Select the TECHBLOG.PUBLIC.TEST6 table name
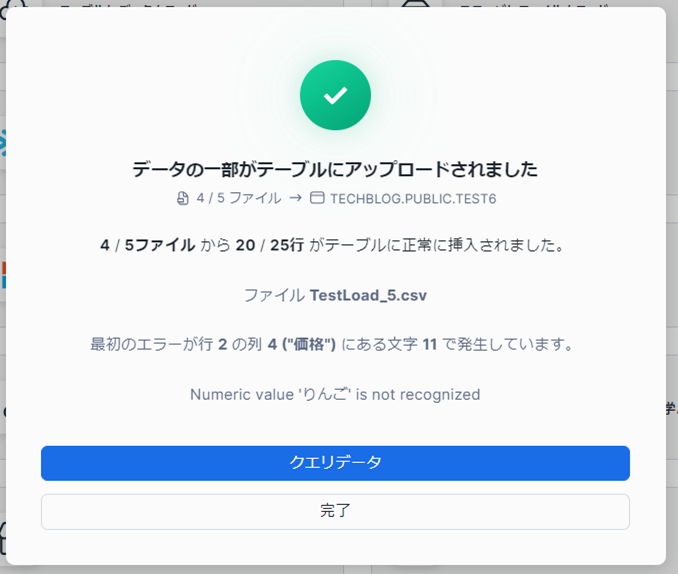This screenshot has height=574, width=678. point(413,198)
